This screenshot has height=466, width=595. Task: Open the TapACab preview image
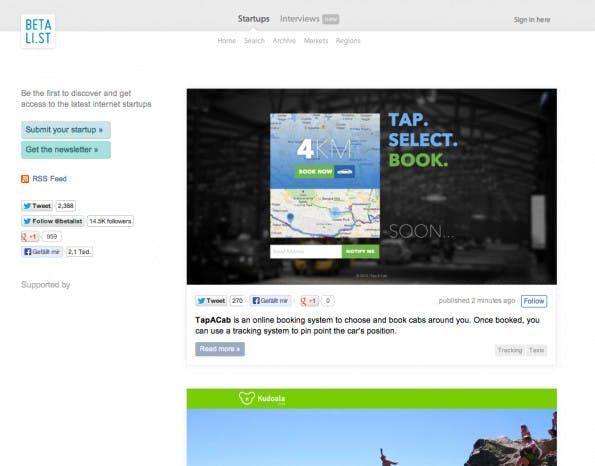point(371,186)
